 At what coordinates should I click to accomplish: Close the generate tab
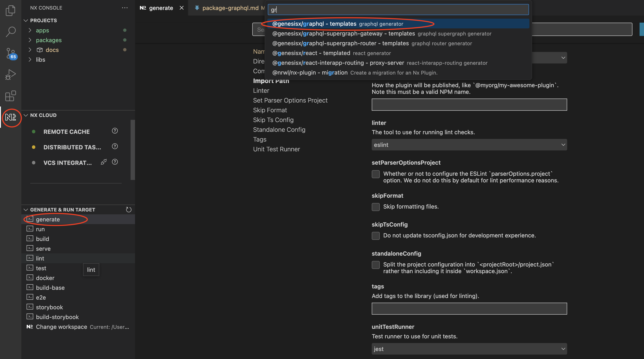[182, 8]
